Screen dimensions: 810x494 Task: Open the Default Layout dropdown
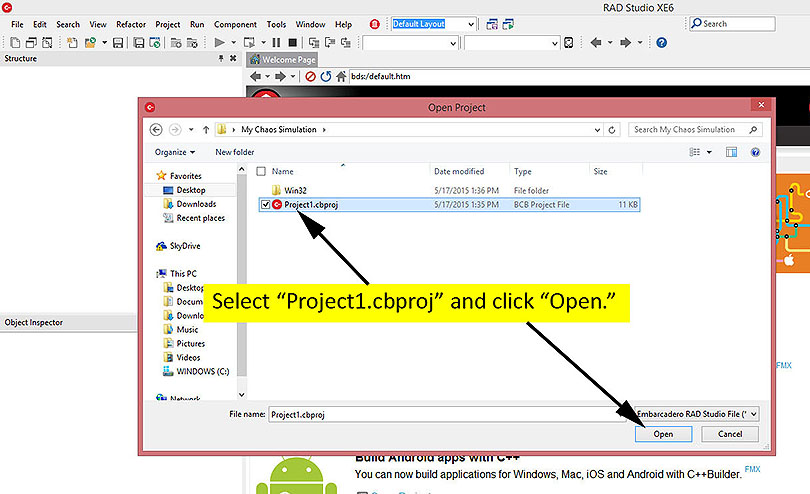tap(471, 24)
